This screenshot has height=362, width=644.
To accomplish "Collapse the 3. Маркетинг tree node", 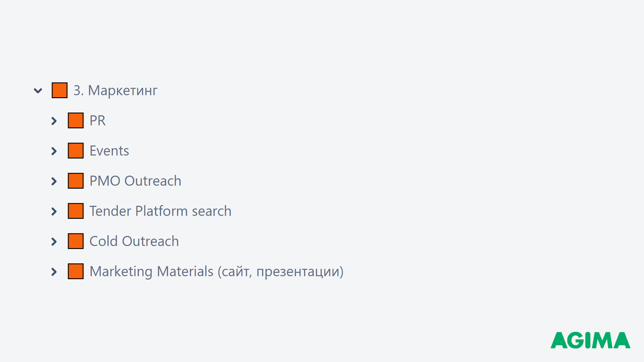I will click(38, 91).
